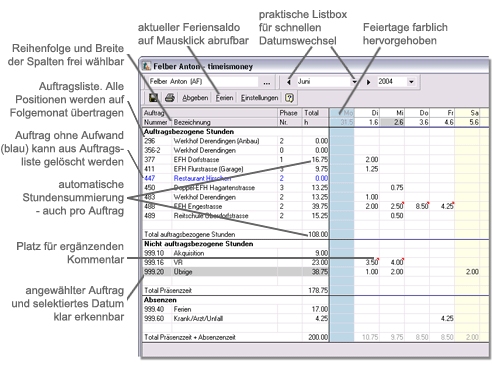
Task: Click the app icon in title bar
Action: tap(147, 66)
